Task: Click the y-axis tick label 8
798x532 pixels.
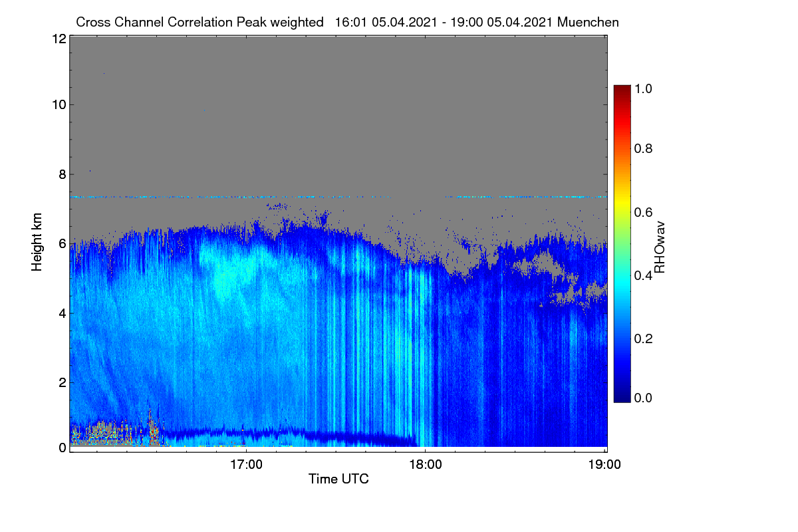Action: pyautogui.click(x=62, y=174)
